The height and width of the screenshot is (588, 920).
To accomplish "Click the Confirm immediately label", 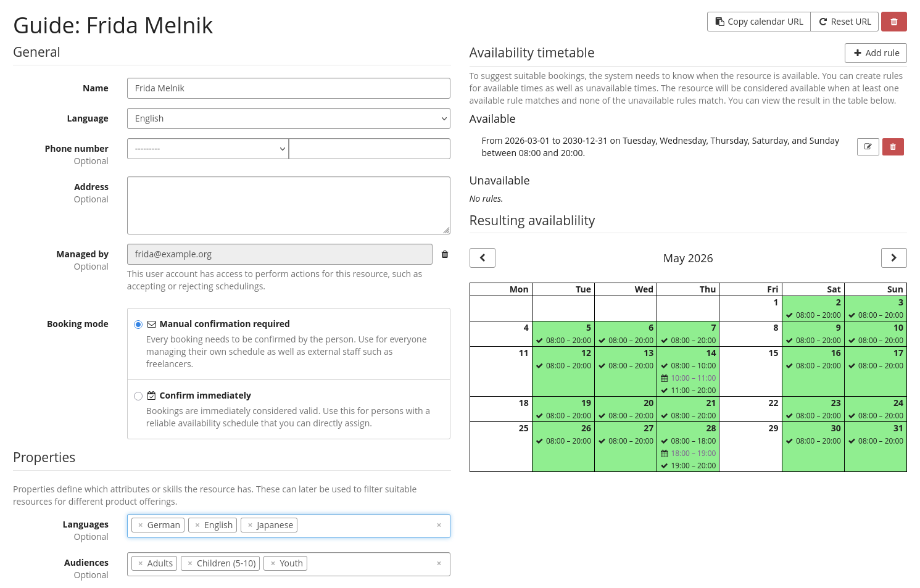I will (205, 395).
